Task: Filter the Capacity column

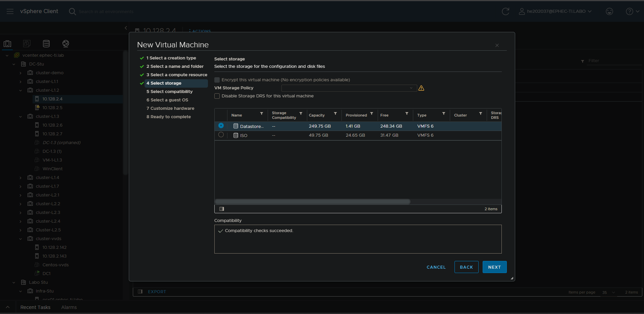Action: tap(335, 114)
